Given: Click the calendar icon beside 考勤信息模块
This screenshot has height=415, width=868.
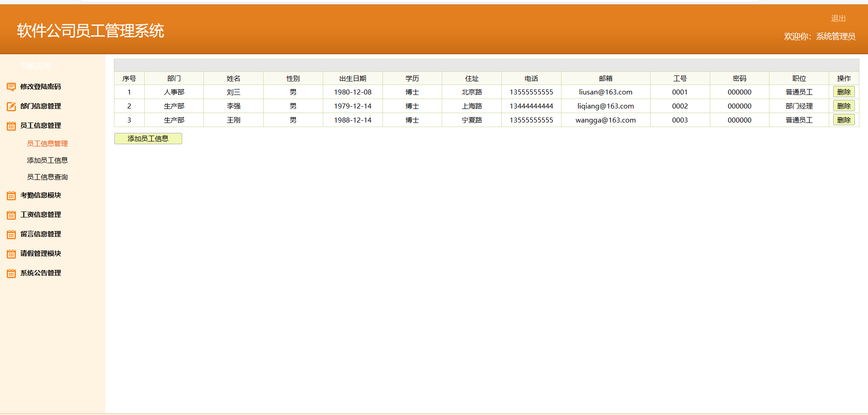Looking at the screenshot, I should click(x=11, y=195).
